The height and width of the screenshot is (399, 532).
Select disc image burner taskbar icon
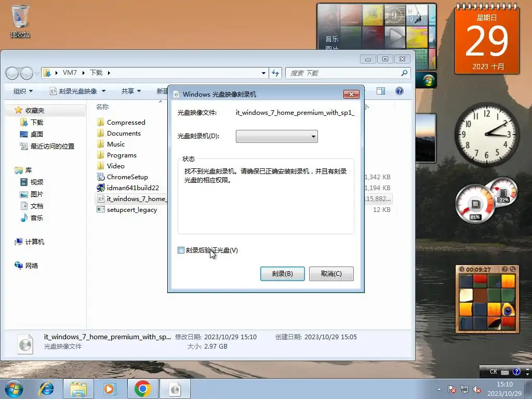[175, 389]
